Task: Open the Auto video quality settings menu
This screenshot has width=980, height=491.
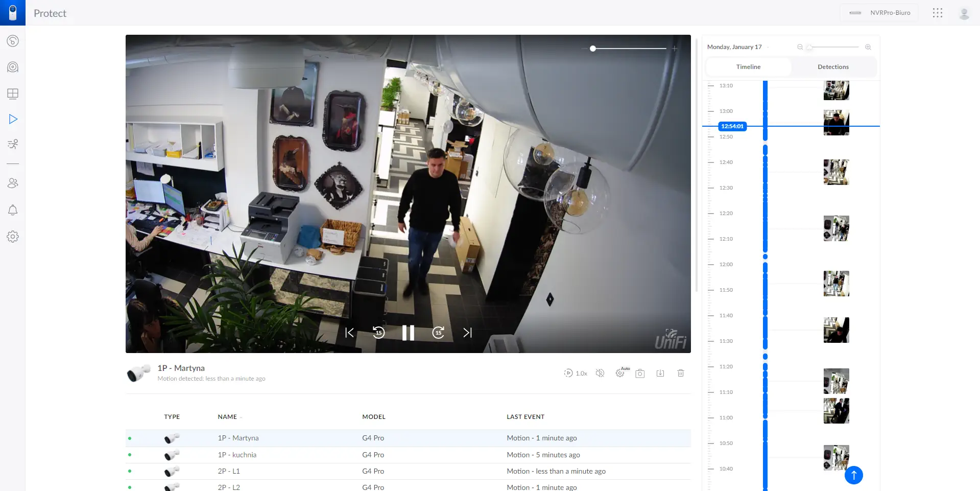Action: (x=621, y=373)
